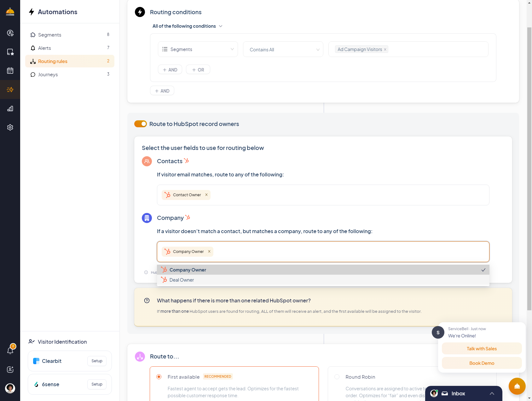Click the + AND button inside condition group
The height and width of the screenshot is (401, 532).
[170, 70]
